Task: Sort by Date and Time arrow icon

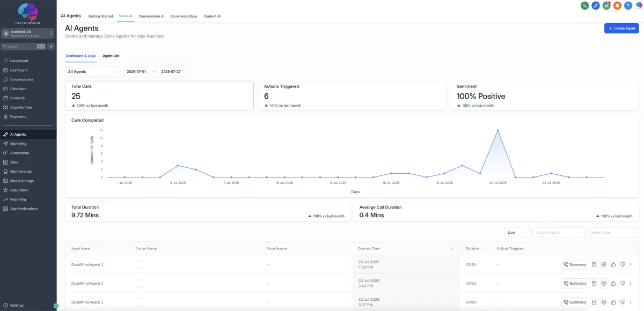Action: pyautogui.click(x=452, y=249)
